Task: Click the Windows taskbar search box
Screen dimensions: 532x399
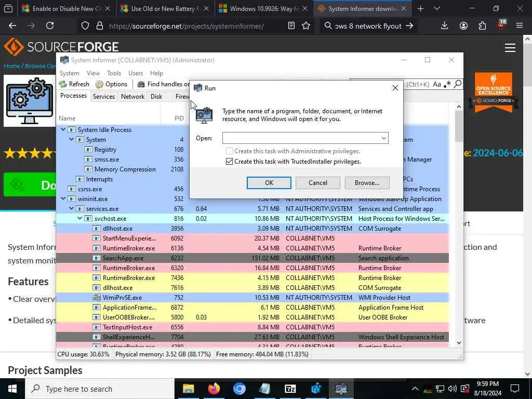Action: [100, 389]
